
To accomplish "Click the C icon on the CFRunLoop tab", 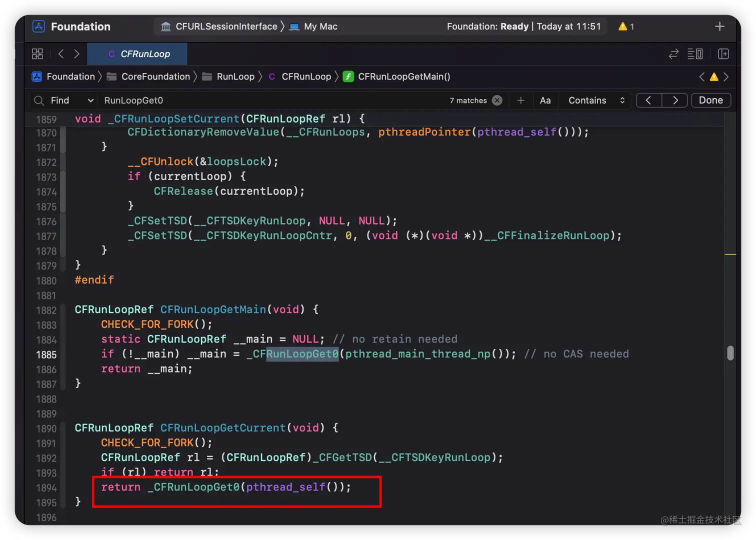I will (x=111, y=54).
